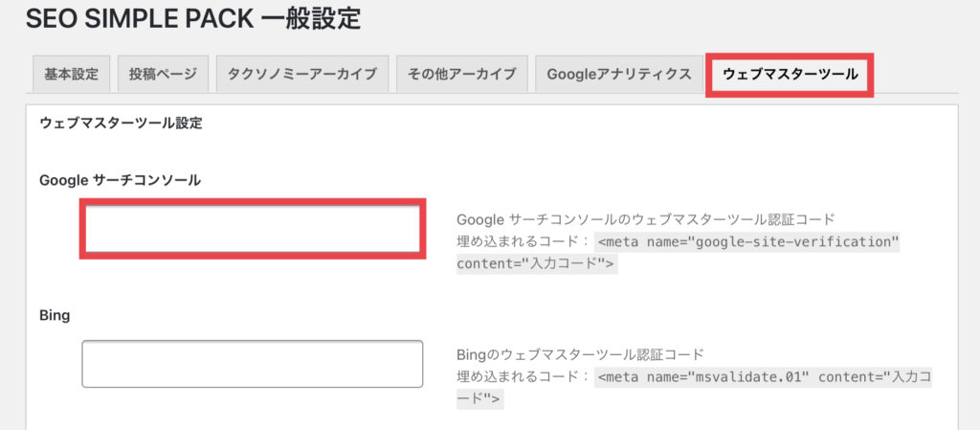Click the ウェブマスターツール設定 section heading
The height and width of the screenshot is (430, 980).
122,124
